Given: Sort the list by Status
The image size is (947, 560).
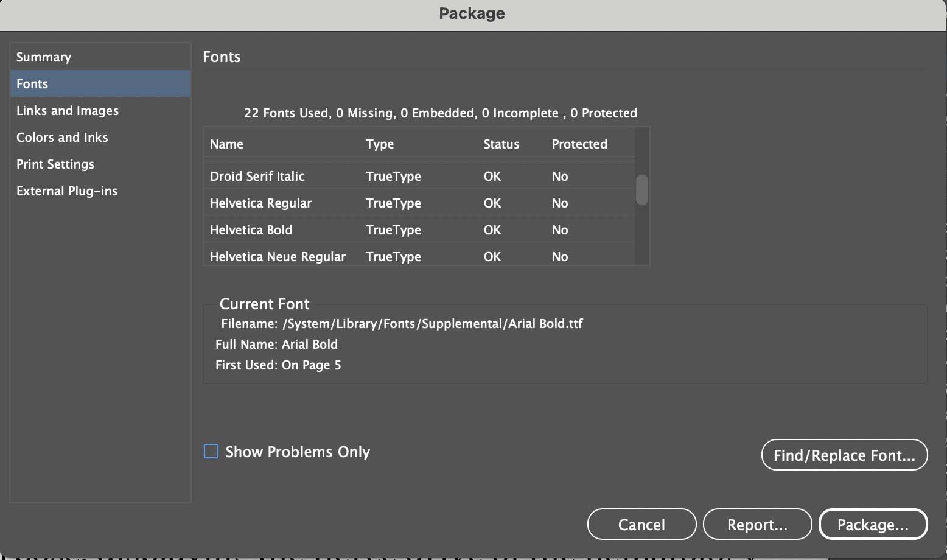Looking at the screenshot, I should 501,144.
